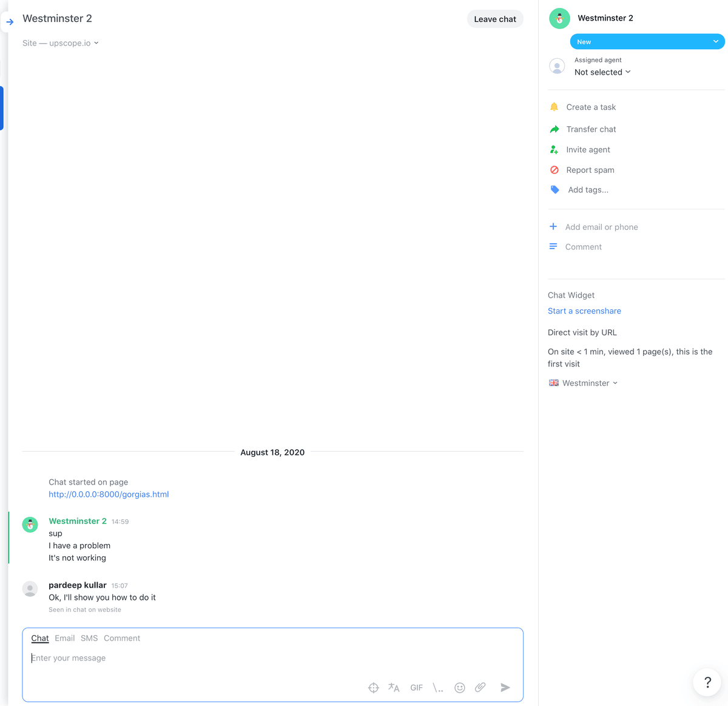Click the red Report spam icon
Viewport: 728px width, 706px height.
click(554, 170)
